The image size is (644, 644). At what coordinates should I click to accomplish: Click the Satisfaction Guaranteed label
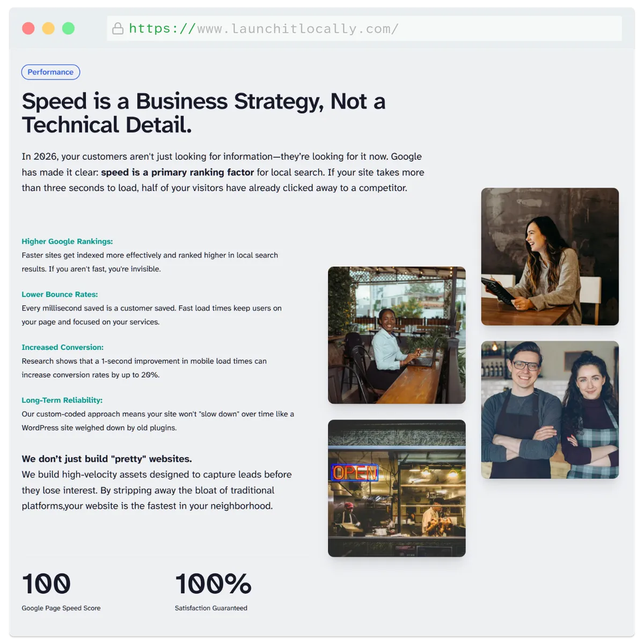pos(211,608)
